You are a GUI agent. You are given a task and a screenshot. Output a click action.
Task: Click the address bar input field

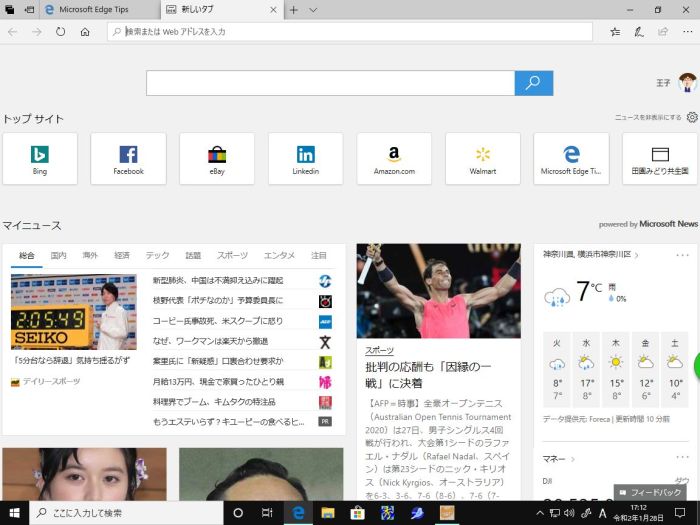[x=350, y=32]
